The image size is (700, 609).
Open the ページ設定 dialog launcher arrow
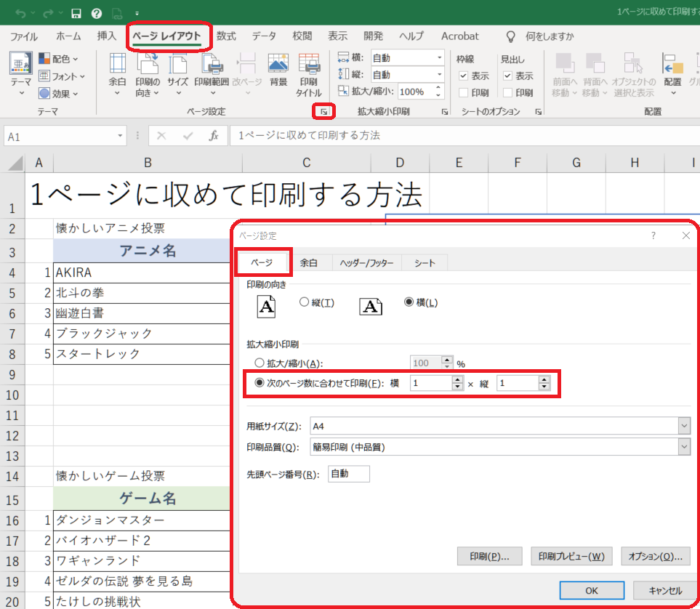pyautogui.click(x=323, y=112)
